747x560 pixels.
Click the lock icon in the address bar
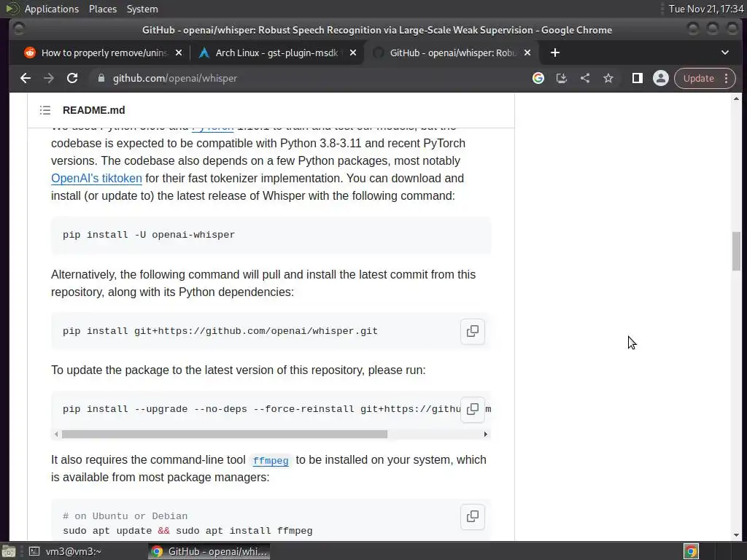(101, 78)
